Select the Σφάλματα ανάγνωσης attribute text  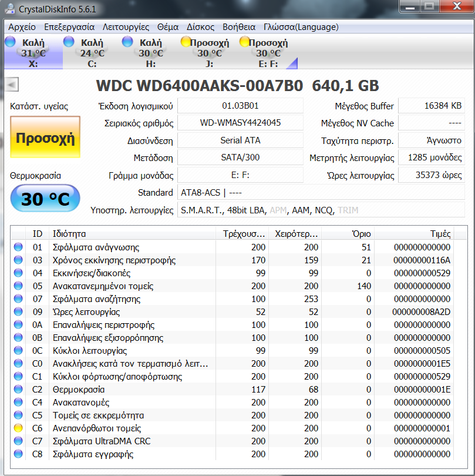[x=96, y=247]
